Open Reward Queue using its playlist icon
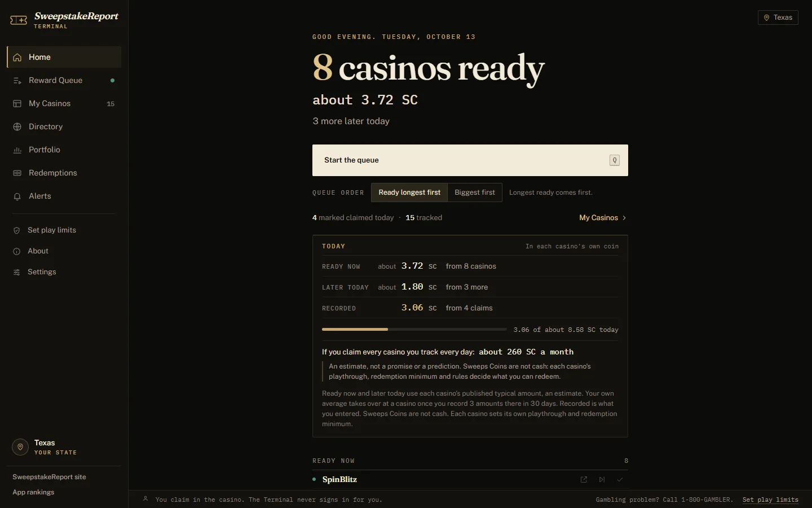 (17, 81)
